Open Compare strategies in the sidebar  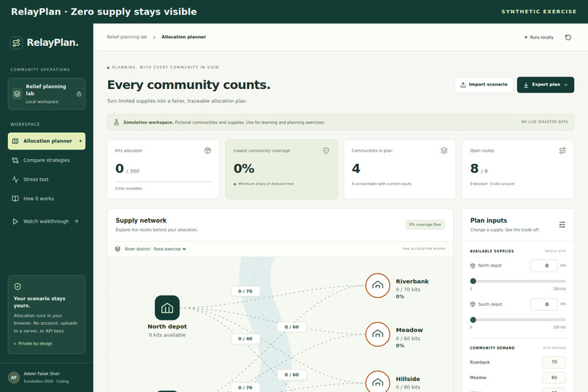pyautogui.click(x=47, y=160)
